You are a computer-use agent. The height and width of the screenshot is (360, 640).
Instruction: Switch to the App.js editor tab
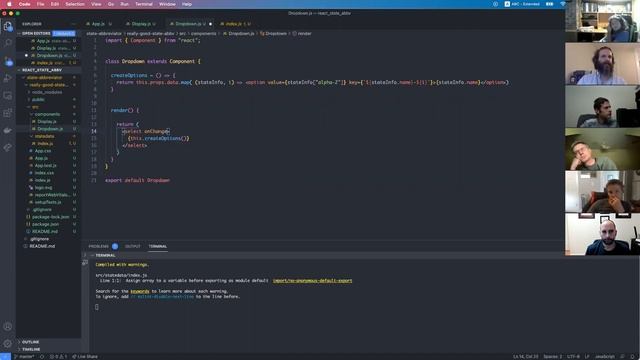click(98, 24)
